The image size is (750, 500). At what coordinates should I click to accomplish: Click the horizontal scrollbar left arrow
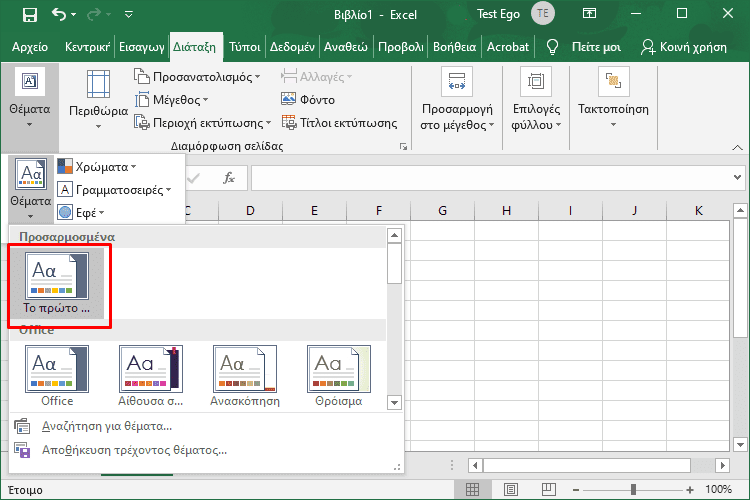pyautogui.click(x=475, y=465)
